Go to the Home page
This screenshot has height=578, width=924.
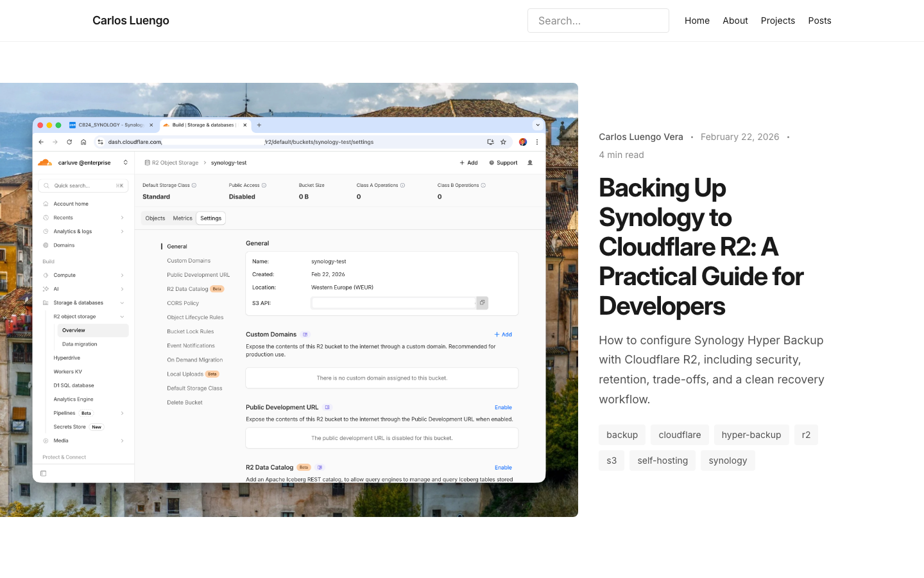click(697, 21)
